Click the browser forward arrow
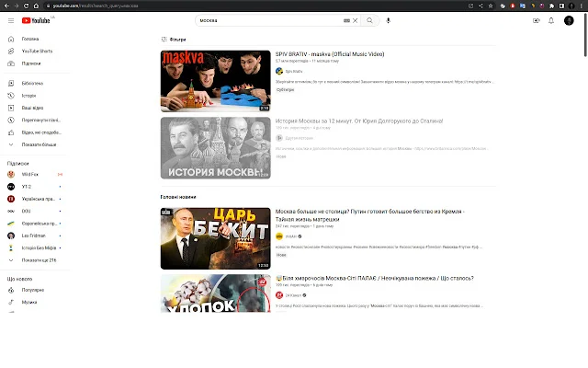Viewport: 588px width, 368px height. click(17, 6)
